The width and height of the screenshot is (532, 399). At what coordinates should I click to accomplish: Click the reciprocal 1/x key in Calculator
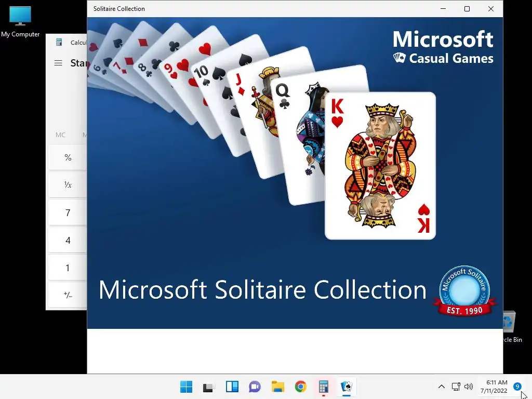[68, 185]
